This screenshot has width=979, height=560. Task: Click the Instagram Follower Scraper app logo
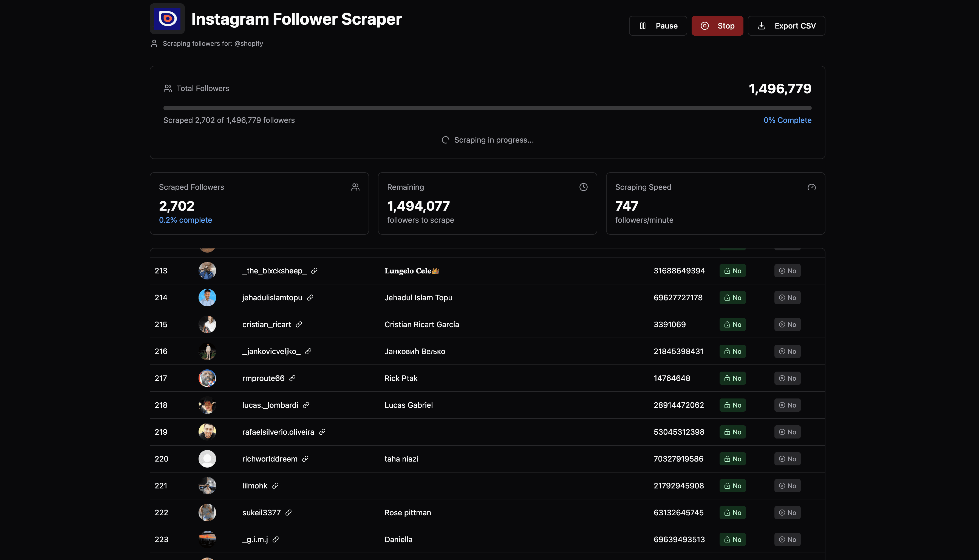point(167,18)
